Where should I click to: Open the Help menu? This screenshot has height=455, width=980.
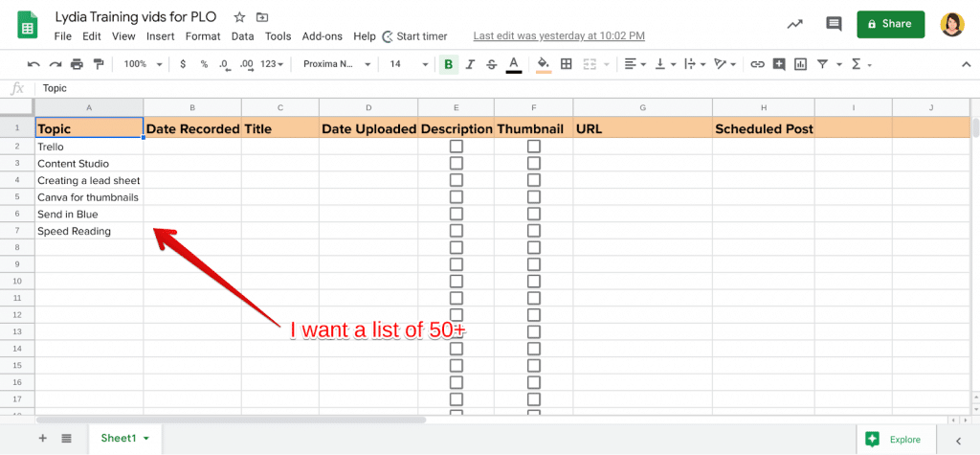coord(365,36)
